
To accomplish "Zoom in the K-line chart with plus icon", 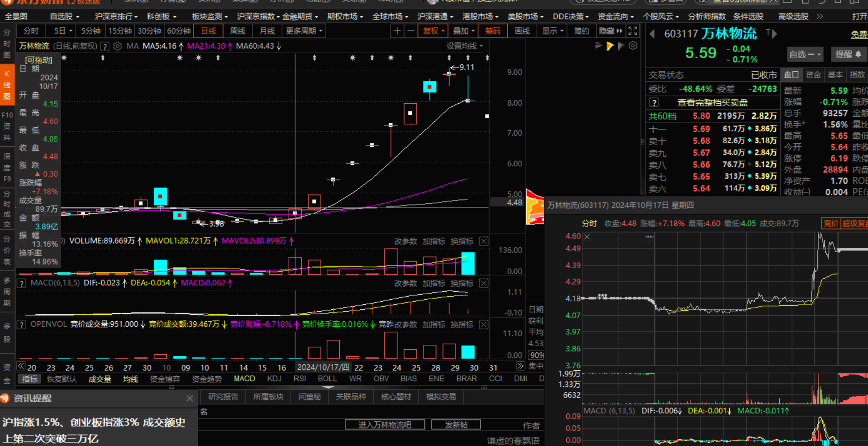I will click(397, 31).
